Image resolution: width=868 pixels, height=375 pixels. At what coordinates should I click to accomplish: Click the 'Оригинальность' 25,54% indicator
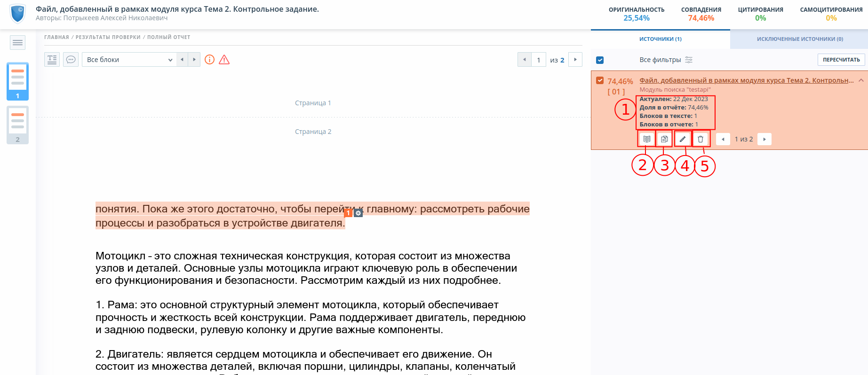point(637,14)
